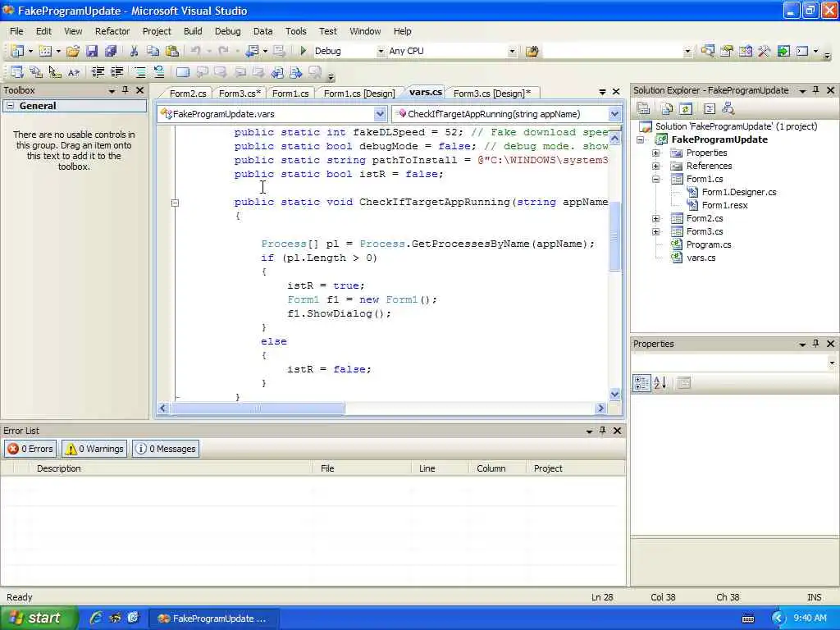
Task: Switch Properties panel to Alphabetical view
Action: (660, 382)
